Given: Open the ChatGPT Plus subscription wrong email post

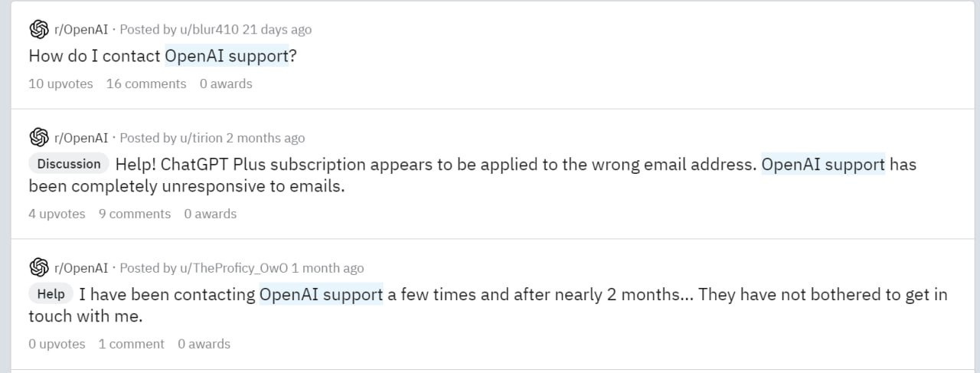Looking at the screenshot, I should pos(472,175).
